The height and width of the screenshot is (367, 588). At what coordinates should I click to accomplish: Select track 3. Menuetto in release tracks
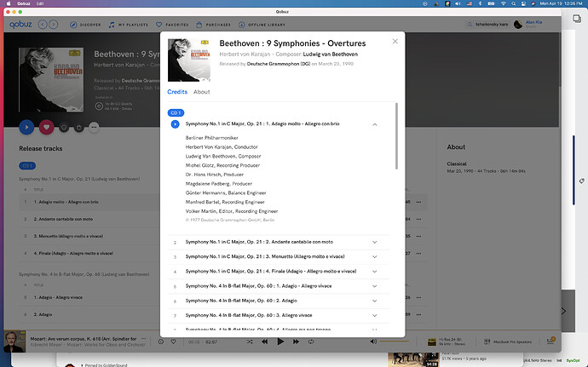tap(68, 237)
